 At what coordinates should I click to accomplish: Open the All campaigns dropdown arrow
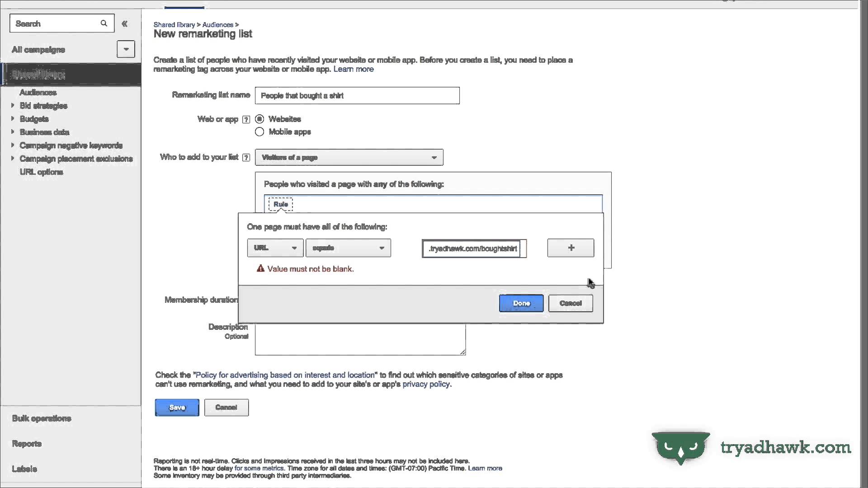point(126,49)
